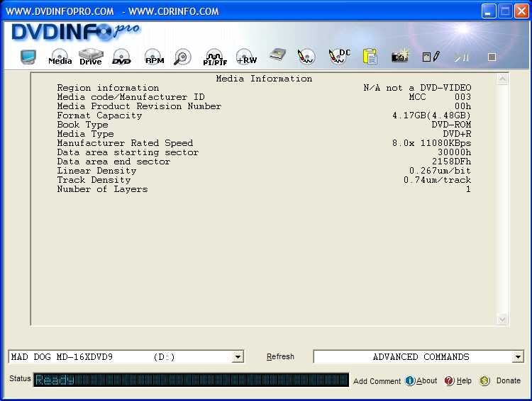This screenshot has height=401, width=532.
Task: Click the '0.267um/bit' value
Action: point(440,171)
